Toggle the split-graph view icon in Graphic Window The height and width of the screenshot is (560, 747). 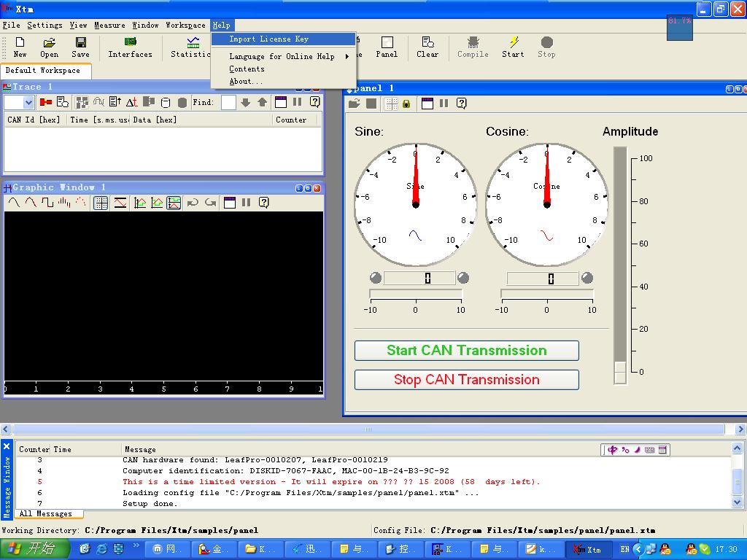(174, 203)
